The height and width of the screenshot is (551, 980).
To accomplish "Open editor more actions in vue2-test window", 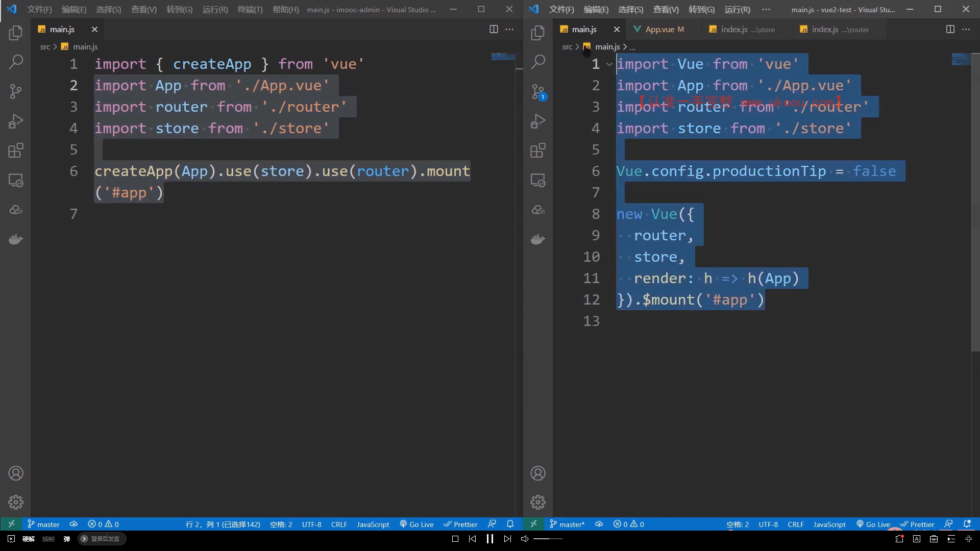I will tap(966, 29).
